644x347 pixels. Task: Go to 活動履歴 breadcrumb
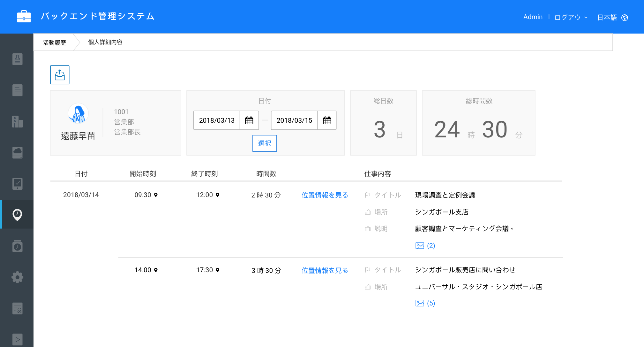(x=55, y=42)
